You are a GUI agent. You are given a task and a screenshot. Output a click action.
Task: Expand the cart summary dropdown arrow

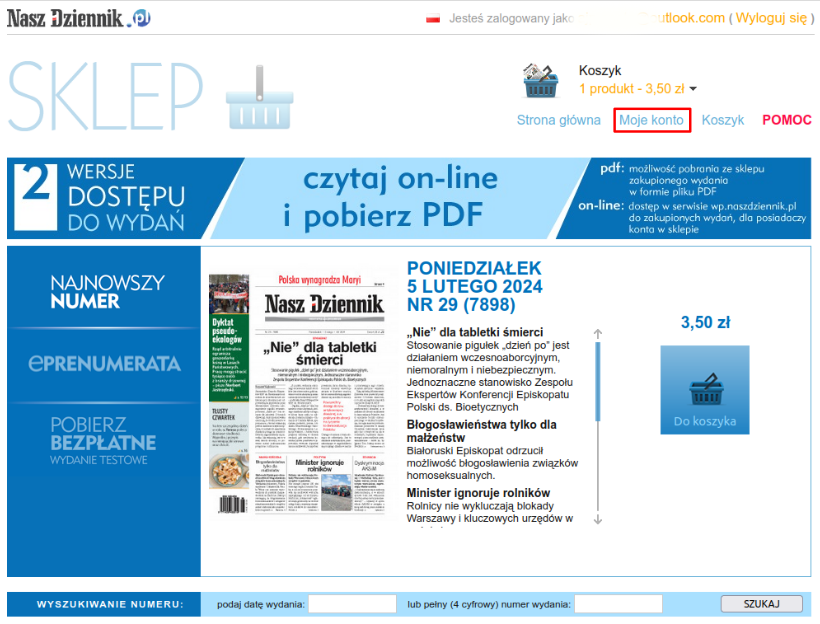pyautogui.click(x=693, y=89)
